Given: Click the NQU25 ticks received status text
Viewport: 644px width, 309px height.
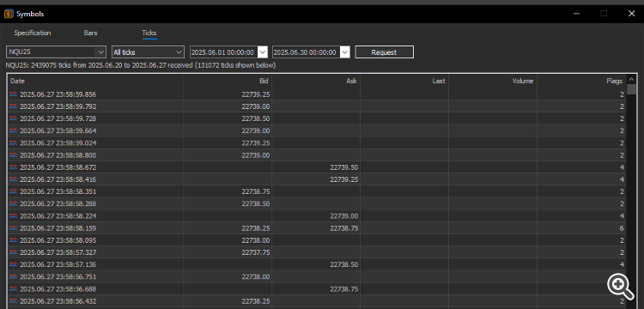Looking at the screenshot, I should pos(141,65).
